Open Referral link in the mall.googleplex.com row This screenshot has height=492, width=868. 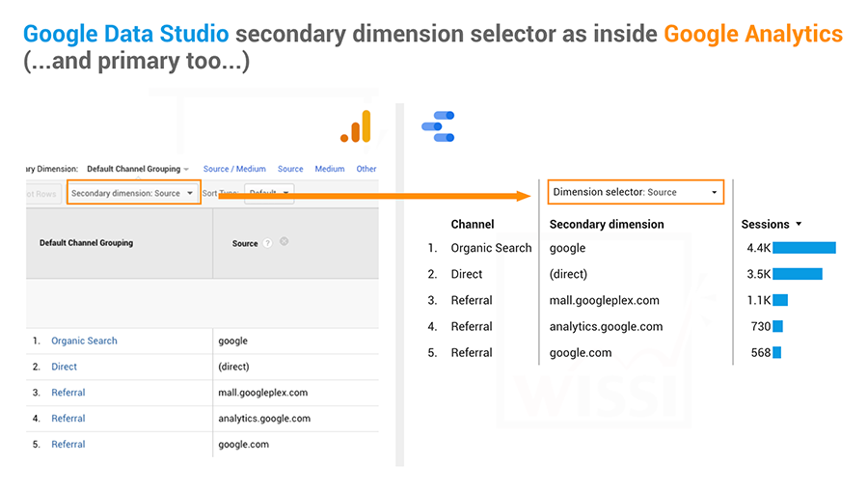[x=68, y=393]
